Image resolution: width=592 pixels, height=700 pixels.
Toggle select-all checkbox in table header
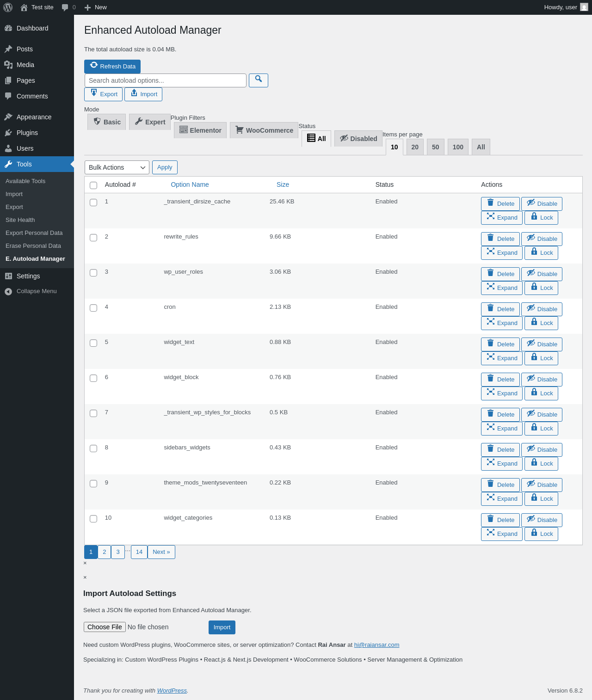[93, 185]
